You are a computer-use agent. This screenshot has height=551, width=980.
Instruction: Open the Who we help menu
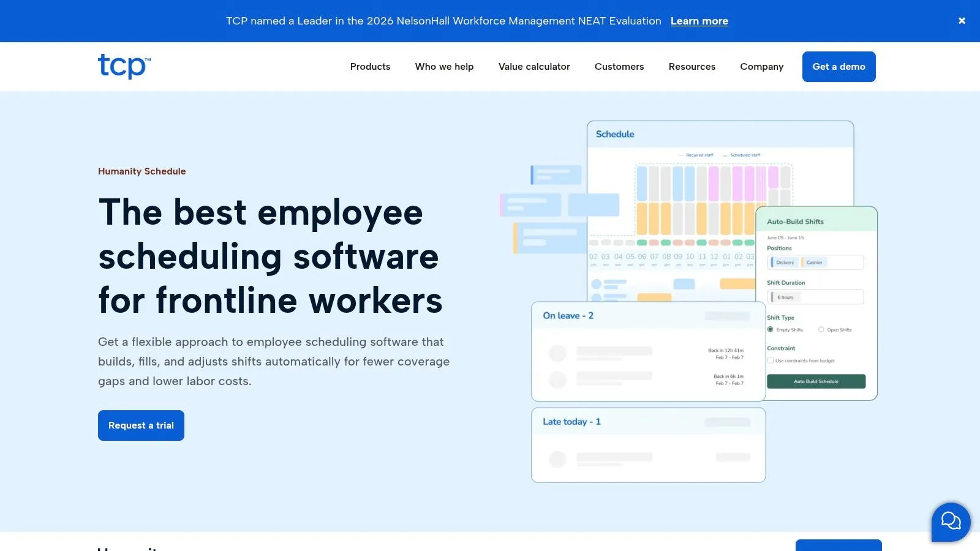pos(444,67)
